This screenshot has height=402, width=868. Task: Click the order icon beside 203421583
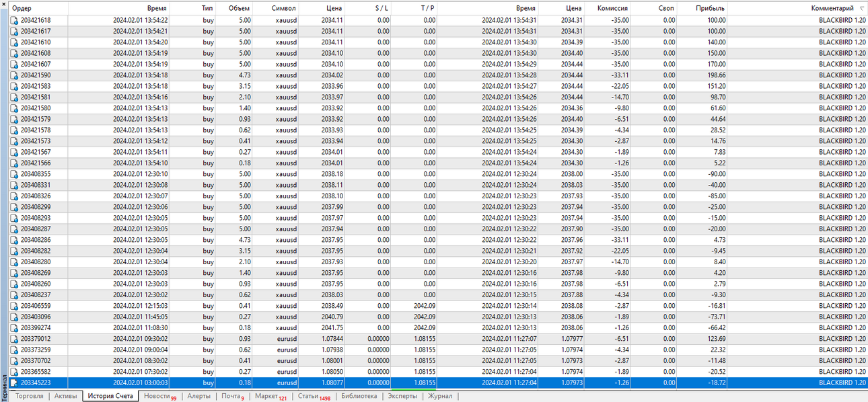coord(14,86)
